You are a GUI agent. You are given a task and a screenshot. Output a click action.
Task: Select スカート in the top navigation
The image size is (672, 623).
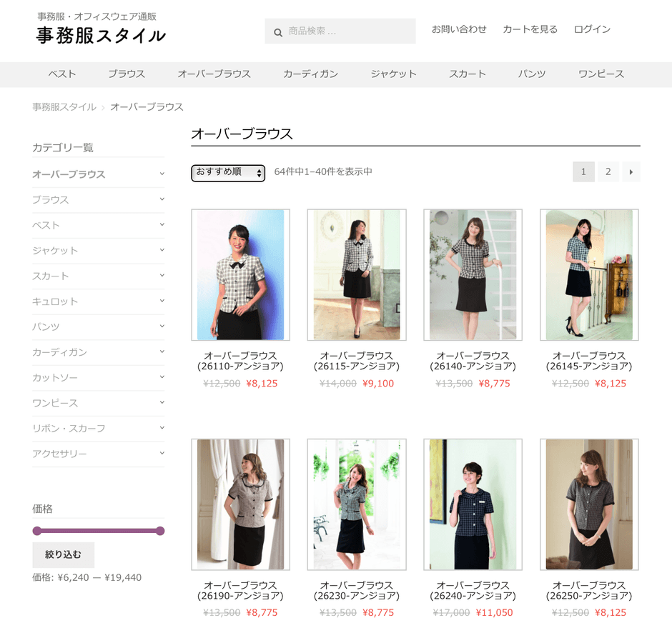coord(467,74)
